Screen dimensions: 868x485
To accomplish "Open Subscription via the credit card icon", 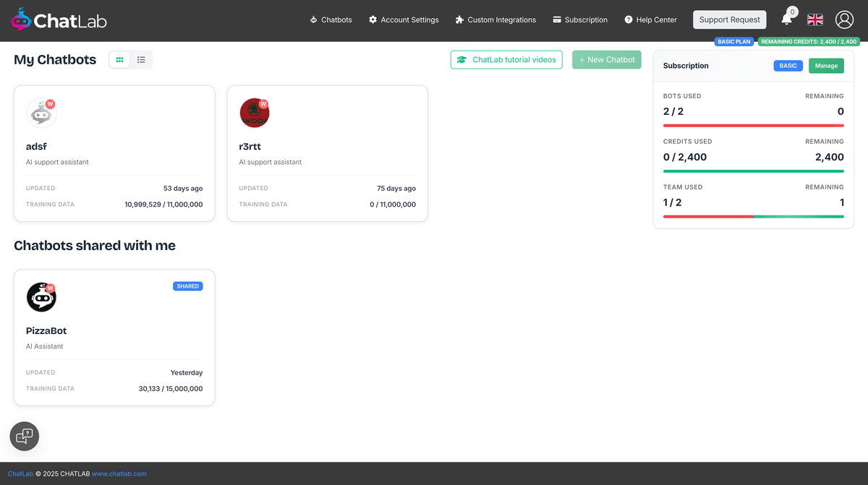I will tap(557, 20).
